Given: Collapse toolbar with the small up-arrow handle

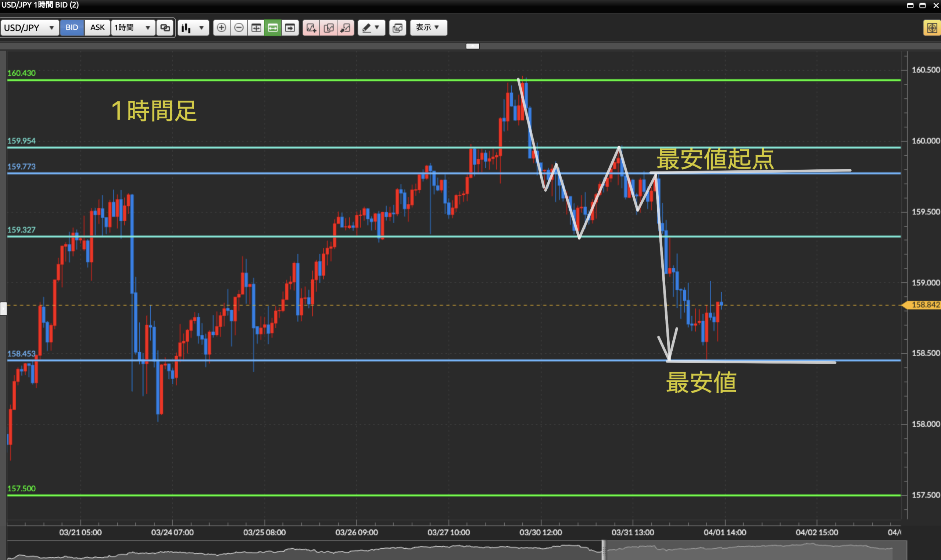Looking at the screenshot, I should (x=472, y=46).
